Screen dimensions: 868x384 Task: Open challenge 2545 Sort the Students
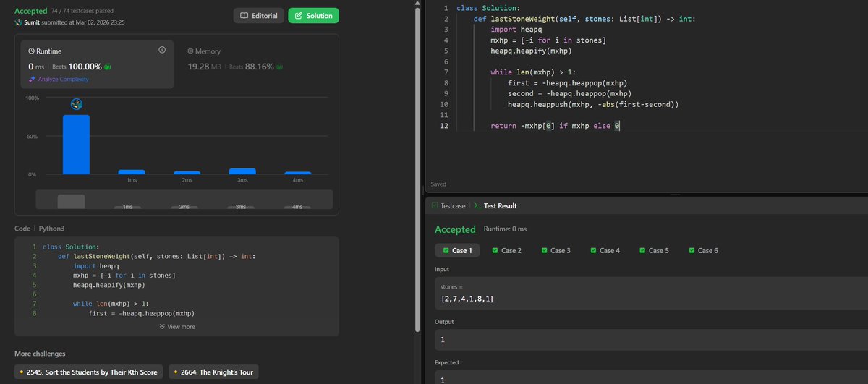coord(88,372)
